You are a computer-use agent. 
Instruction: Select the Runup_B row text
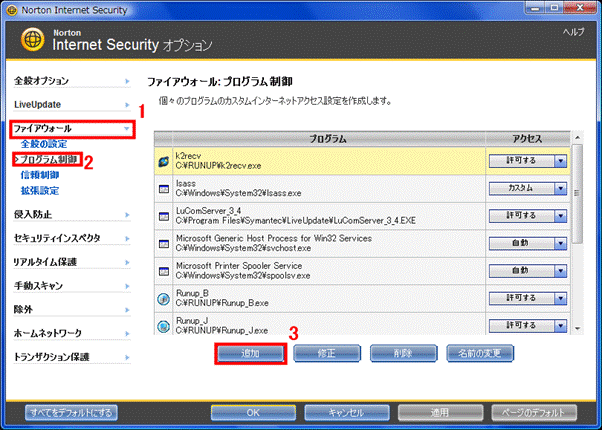222,298
